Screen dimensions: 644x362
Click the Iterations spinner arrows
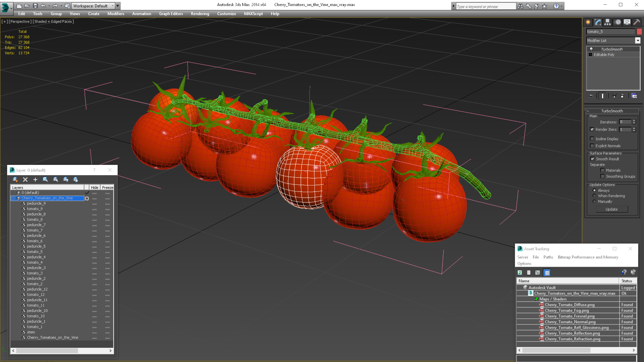point(634,122)
